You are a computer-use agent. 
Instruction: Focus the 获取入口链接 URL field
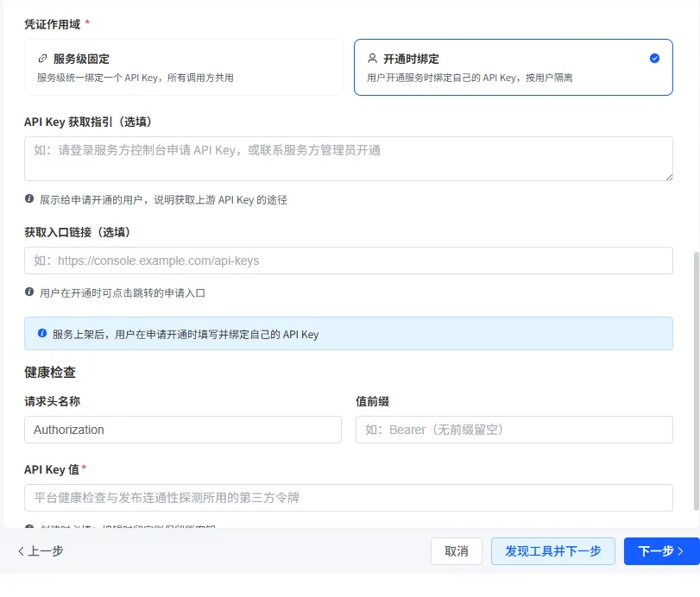[x=349, y=261]
